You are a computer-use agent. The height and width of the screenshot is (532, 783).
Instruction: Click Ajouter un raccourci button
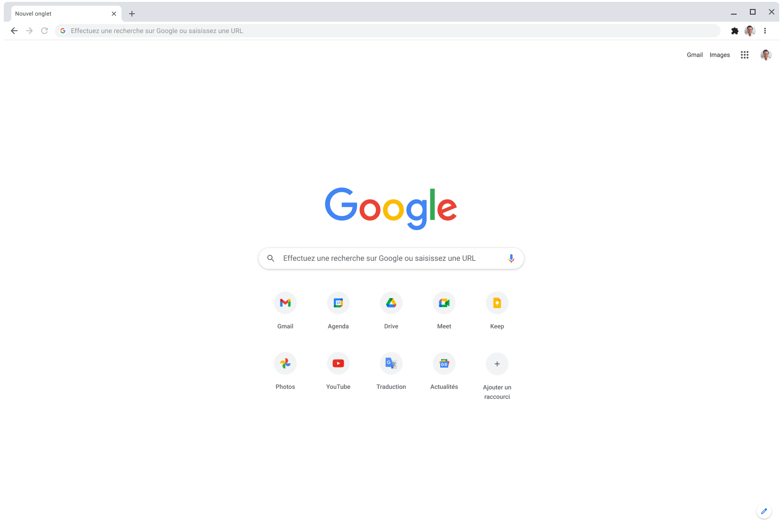[x=497, y=364]
